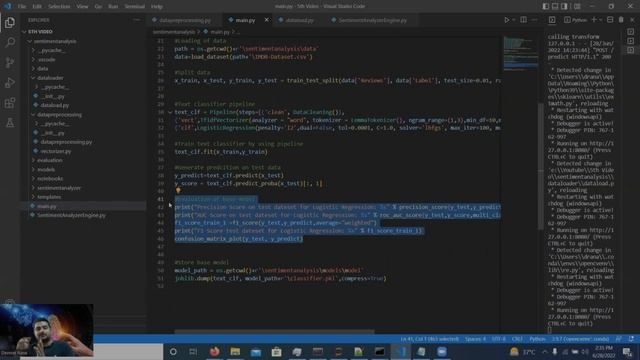Open editor More Actions ellipsis
Screen dimensions: 640x360
(534, 20)
